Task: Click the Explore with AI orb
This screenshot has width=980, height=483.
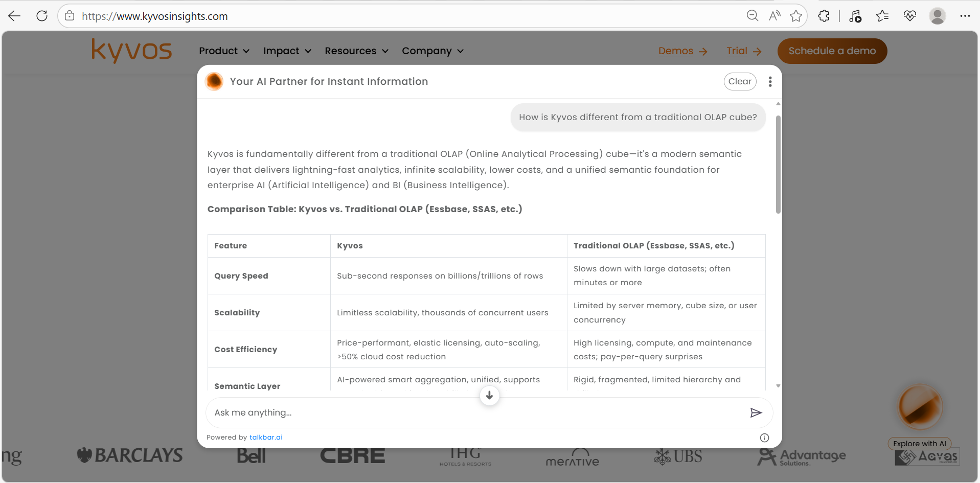Action: pos(920,407)
